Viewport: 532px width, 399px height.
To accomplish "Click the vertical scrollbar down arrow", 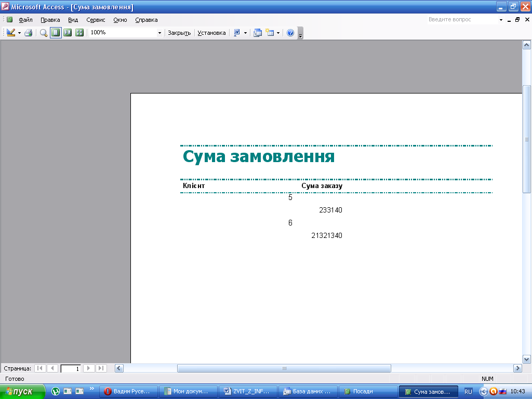I will pos(527,359).
